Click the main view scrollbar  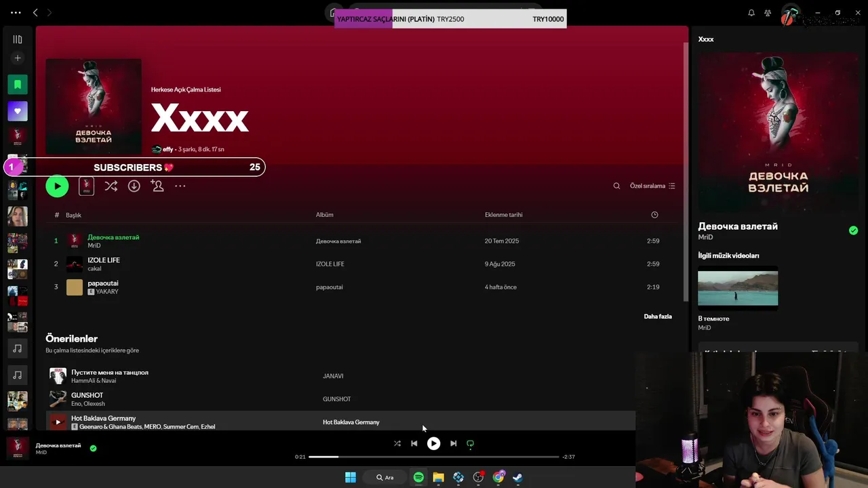pyautogui.click(x=686, y=173)
